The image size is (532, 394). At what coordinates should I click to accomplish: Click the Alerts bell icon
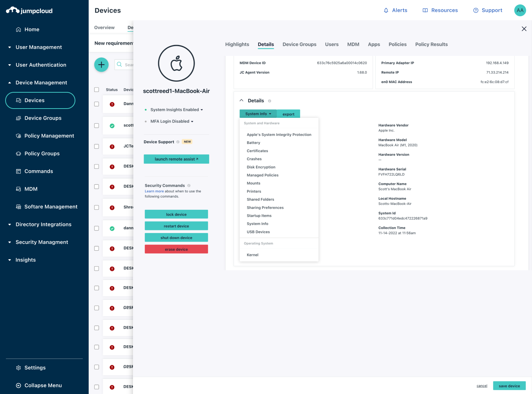[386, 10]
